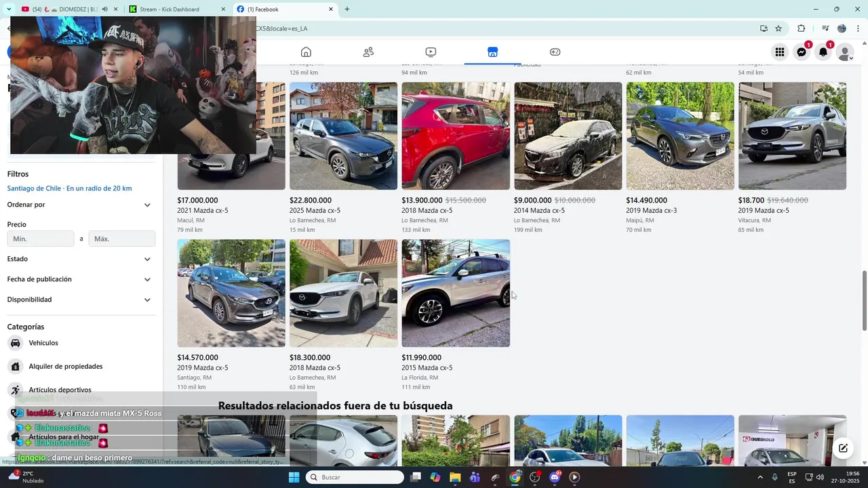Show hidden system tray icons

click(x=759, y=477)
